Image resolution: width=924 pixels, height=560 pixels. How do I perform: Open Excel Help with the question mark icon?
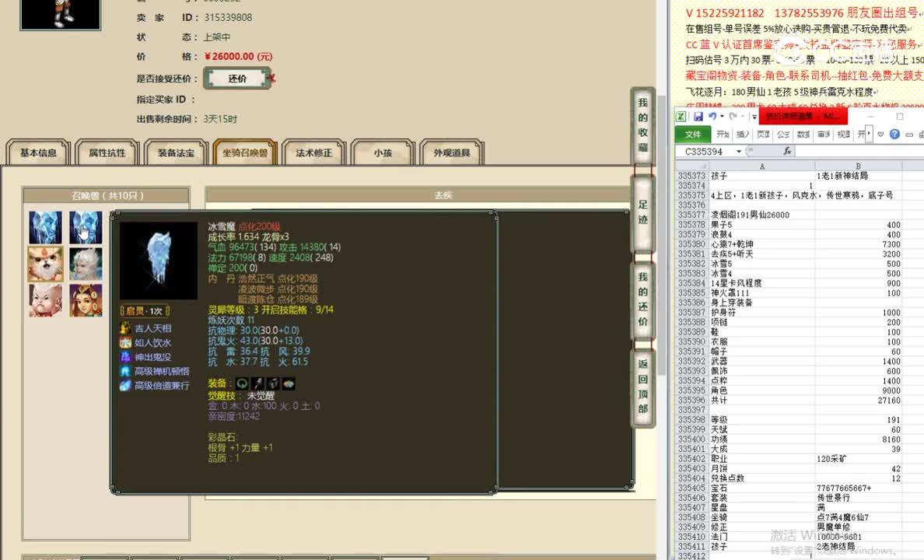tap(894, 134)
